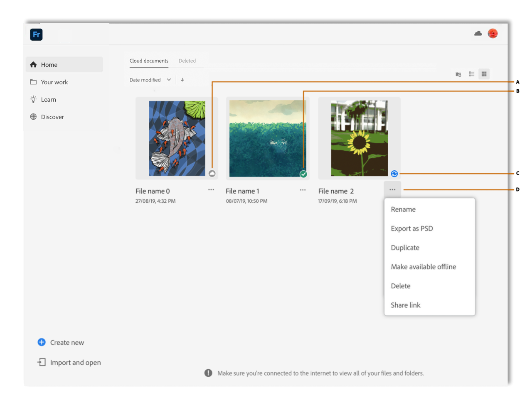Open the teal landscape artwork thumbnail
Image resolution: width=532 pixels, height=410 pixels.
coord(268,138)
